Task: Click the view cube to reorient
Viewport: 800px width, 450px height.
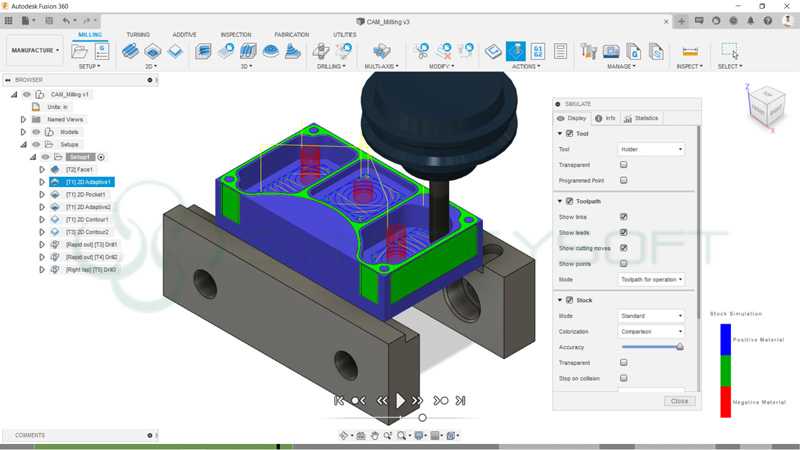Action: point(767,106)
